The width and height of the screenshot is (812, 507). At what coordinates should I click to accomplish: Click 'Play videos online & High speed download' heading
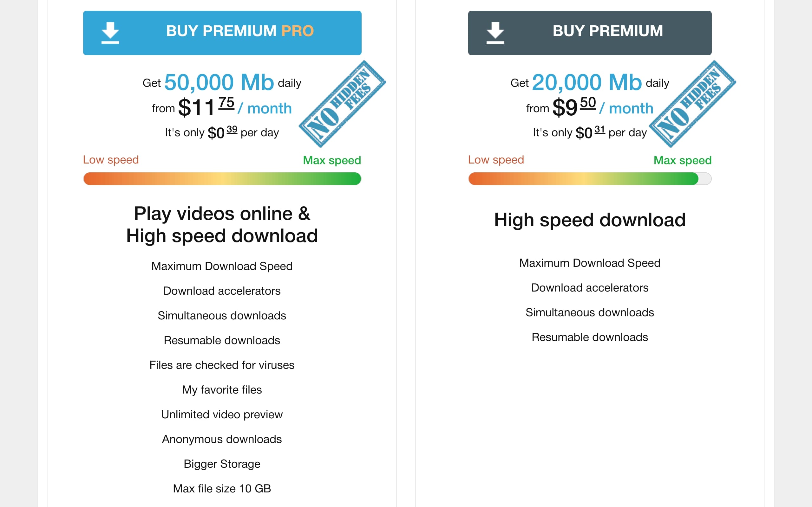coord(222,225)
